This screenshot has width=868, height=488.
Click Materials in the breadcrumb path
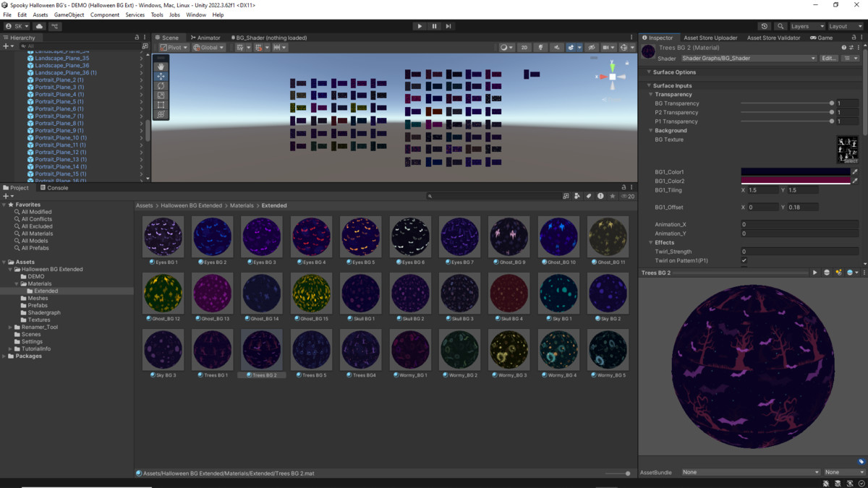242,205
